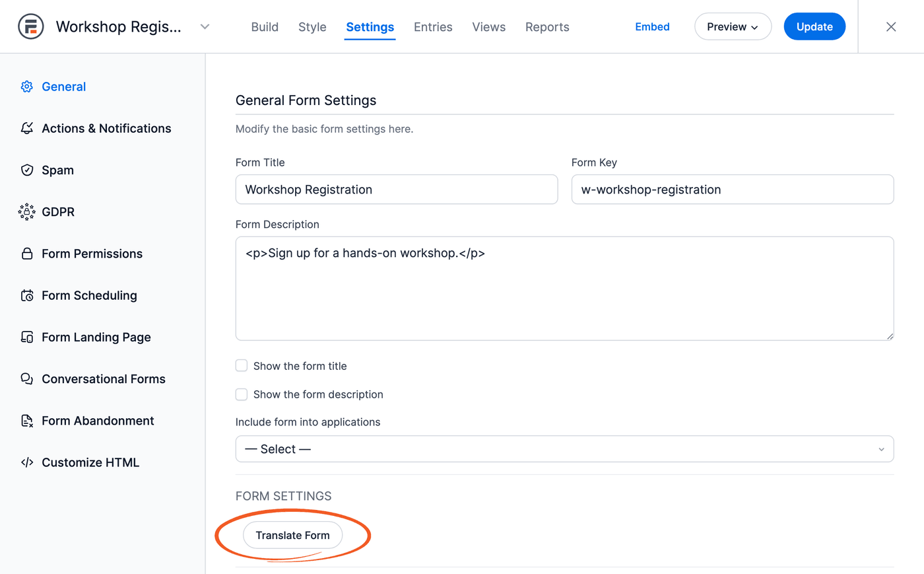The width and height of the screenshot is (924, 574).
Task: Enable 'Show the form description' checkbox
Action: pos(242,394)
